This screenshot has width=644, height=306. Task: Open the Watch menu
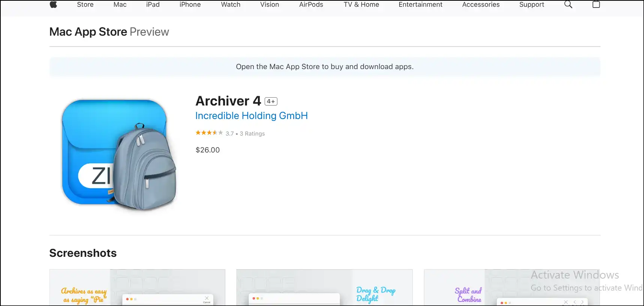click(231, 5)
